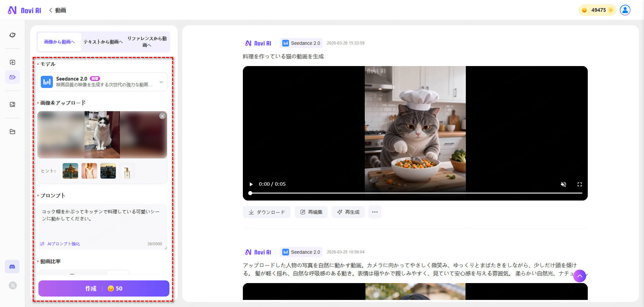Screen dimensions: 644x307
Task: Toggle fullscreen on the video player
Action: pos(580,184)
